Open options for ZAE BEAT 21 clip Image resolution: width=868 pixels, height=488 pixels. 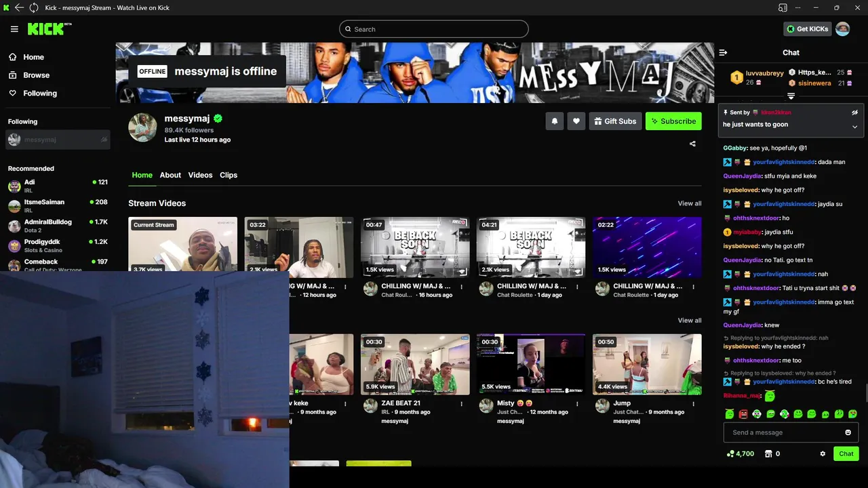461,403
